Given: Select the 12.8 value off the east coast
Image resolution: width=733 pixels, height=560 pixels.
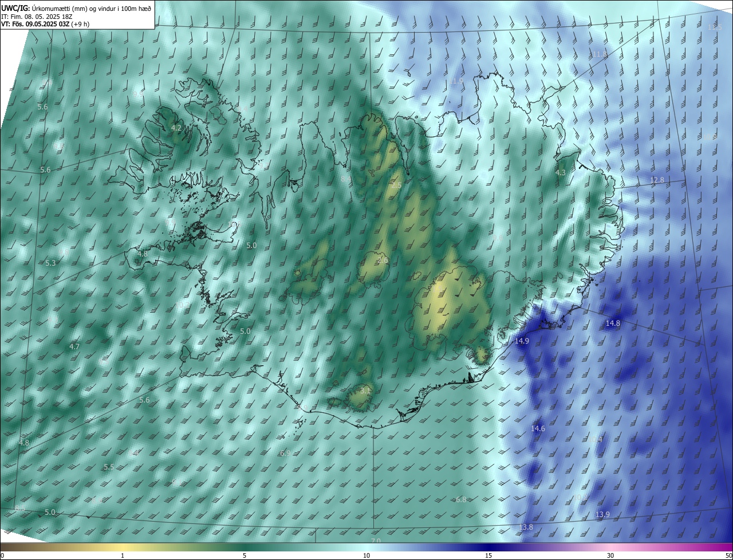Looking at the screenshot, I should click(657, 180).
